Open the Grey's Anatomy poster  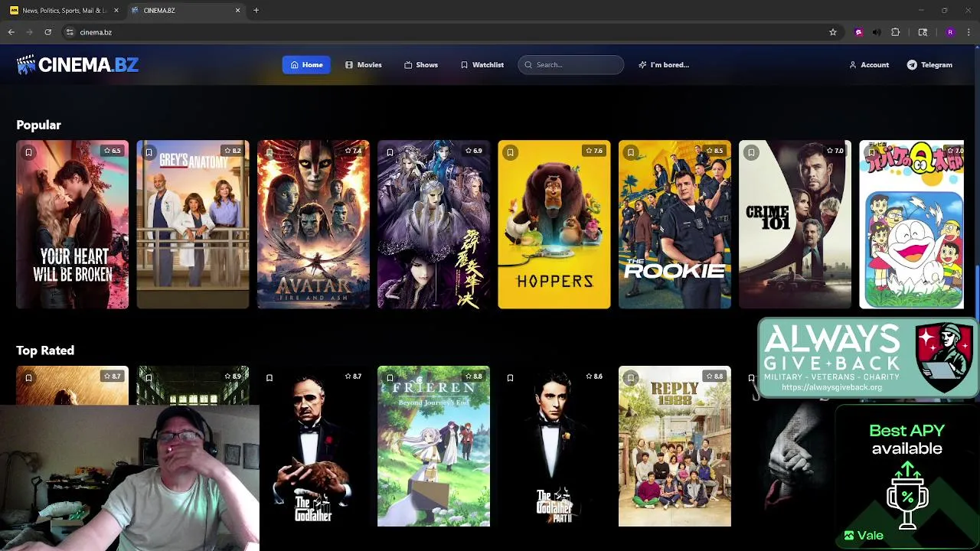(x=193, y=224)
